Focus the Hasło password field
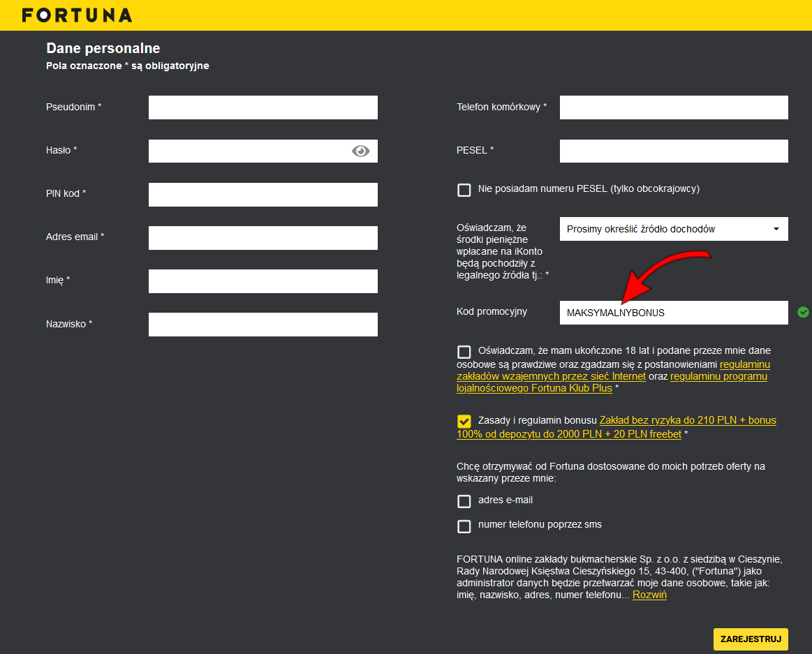Screen dimensions: 812x654 pyautogui.click(x=263, y=151)
